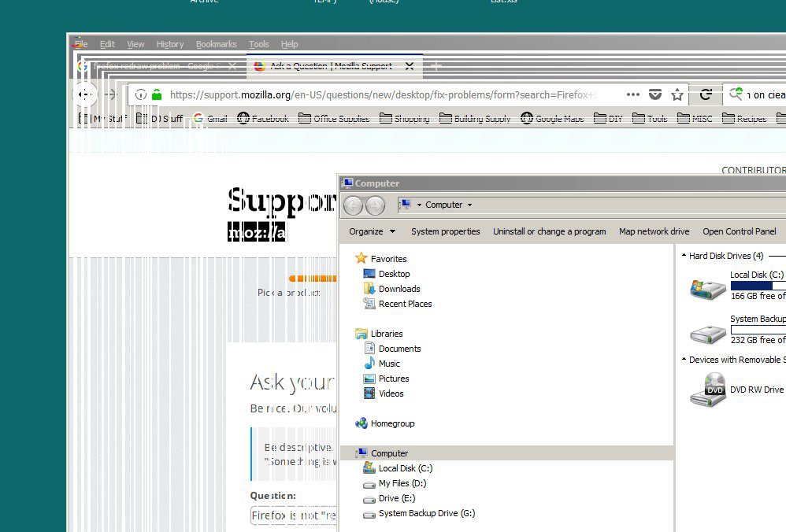Open the MISC bookmark folder
Image resolution: width=786 pixels, height=532 pixels.
click(695, 118)
